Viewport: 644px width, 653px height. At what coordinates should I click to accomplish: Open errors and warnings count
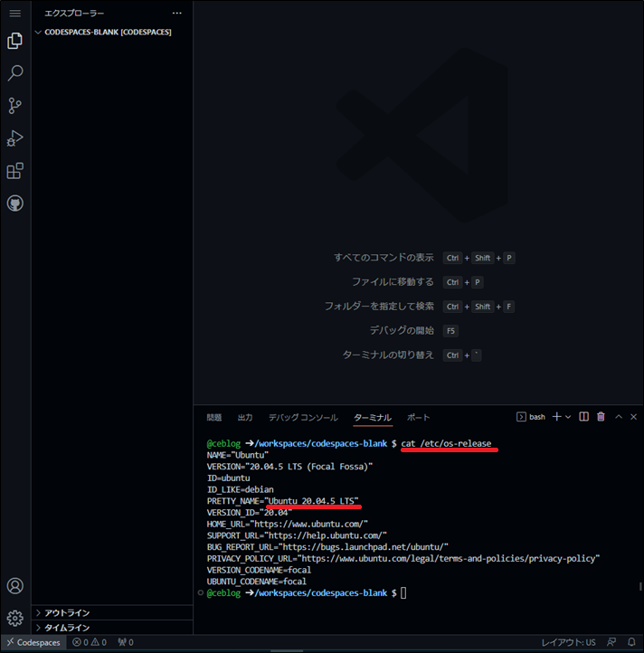pyautogui.click(x=90, y=642)
